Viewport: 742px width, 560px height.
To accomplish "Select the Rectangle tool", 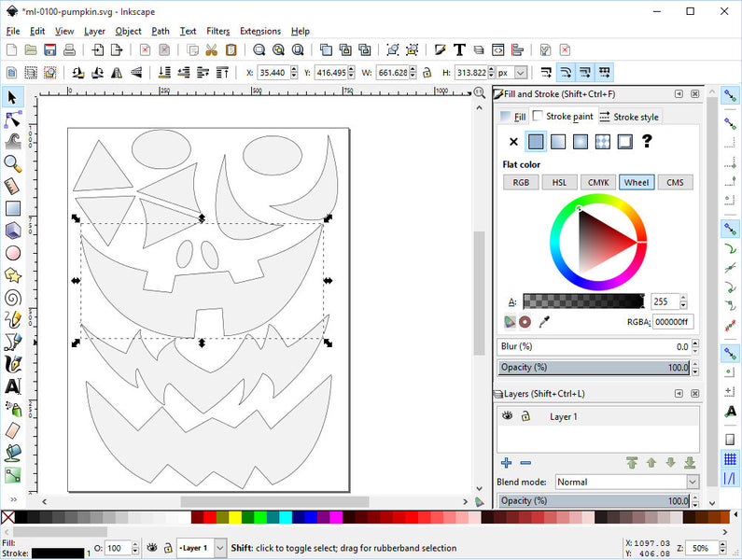I will click(x=13, y=208).
